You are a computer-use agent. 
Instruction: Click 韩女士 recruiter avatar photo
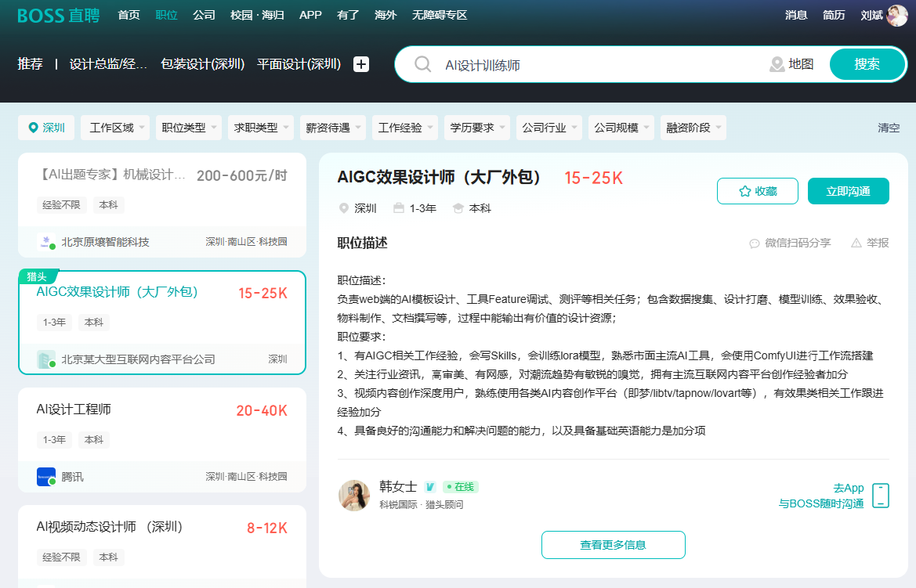click(x=354, y=495)
